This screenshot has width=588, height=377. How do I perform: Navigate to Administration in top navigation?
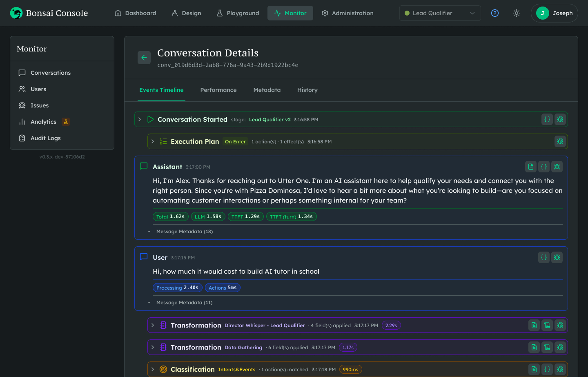coord(347,13)
